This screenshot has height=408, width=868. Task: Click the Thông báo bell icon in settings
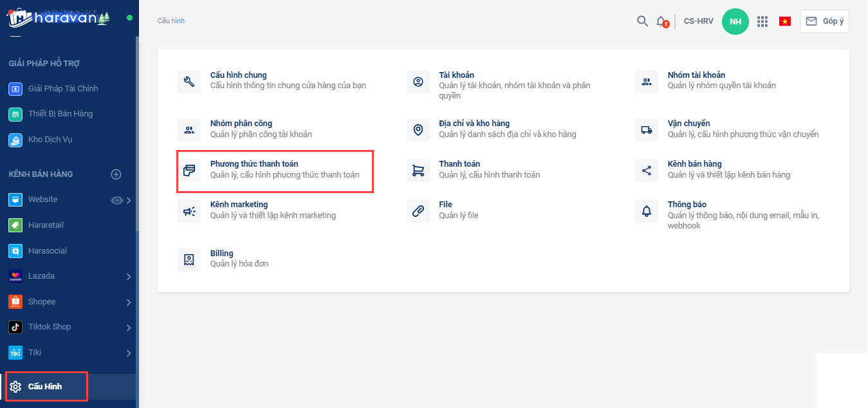coord(647,211)
